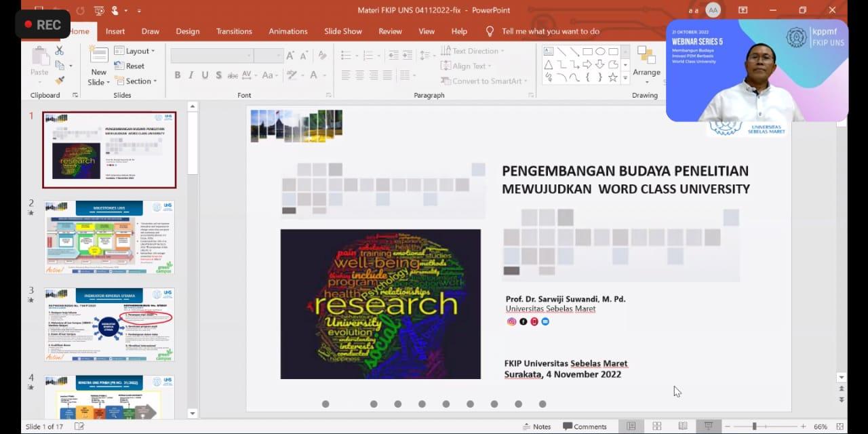The image size is (868, 434).
Task: Click the zoom slider handle
Action: coord(754,427)
